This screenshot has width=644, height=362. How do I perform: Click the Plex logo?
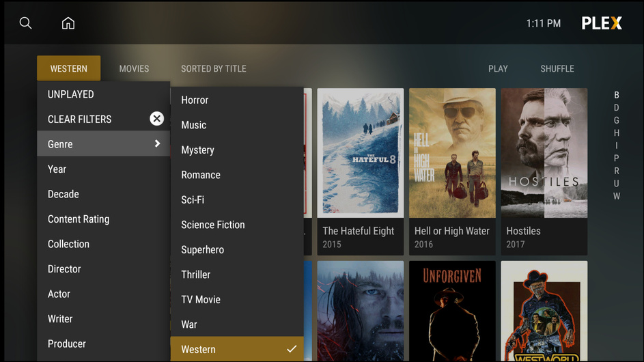tap(602, 23)
